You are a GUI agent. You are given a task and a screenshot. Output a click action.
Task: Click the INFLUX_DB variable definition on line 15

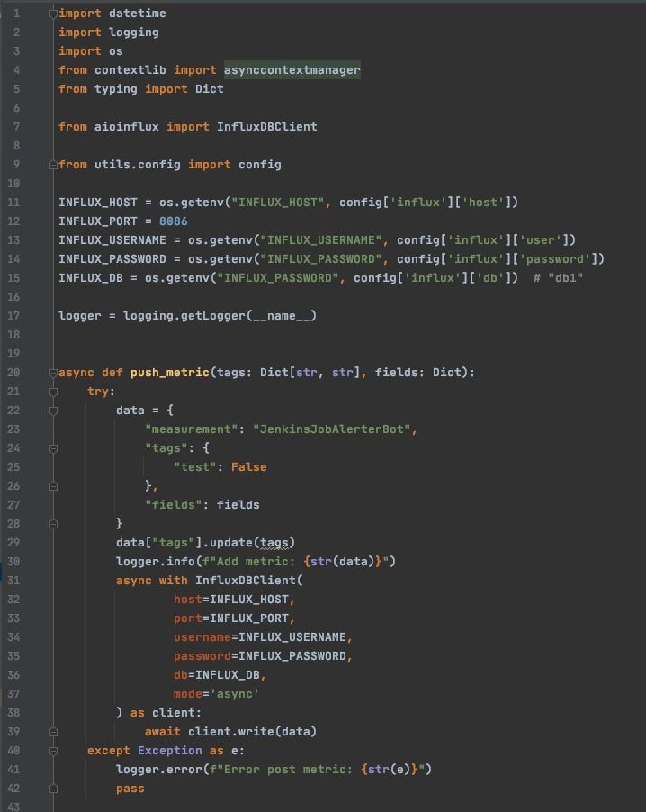[91, 278]
